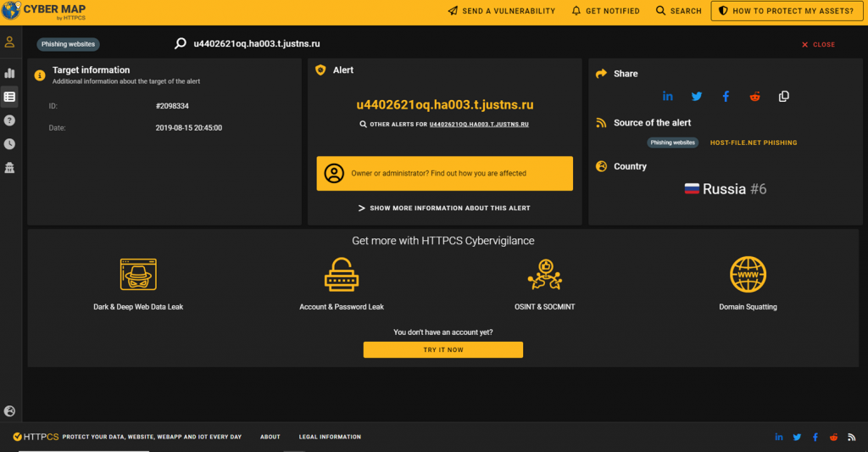Screen dimensions: 868x452
Task: Click the magnifier icon beside domain search
Action: [181, 43]
